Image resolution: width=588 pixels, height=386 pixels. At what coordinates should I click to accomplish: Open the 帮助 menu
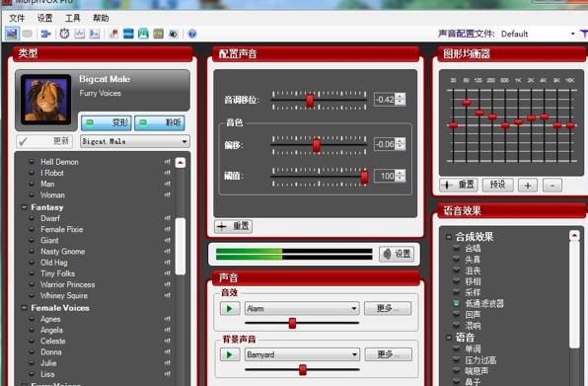point(101,18)
